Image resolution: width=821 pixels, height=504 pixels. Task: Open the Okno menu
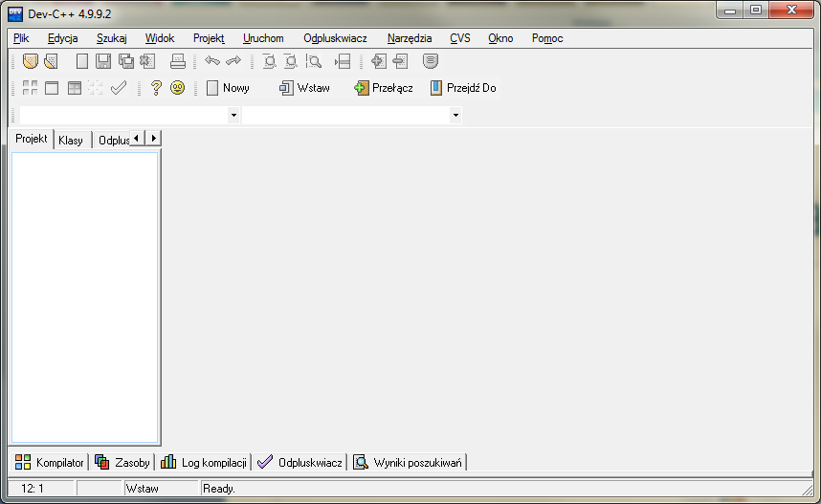click(500, 38)
